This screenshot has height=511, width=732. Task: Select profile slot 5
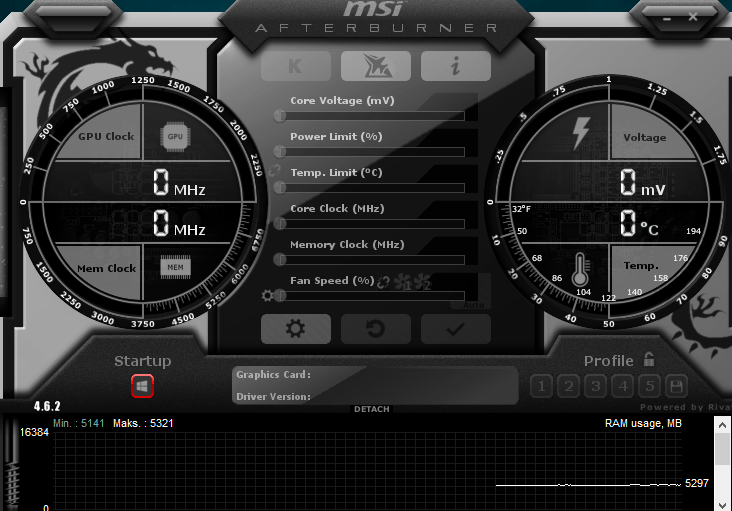(x=650, y=386)
